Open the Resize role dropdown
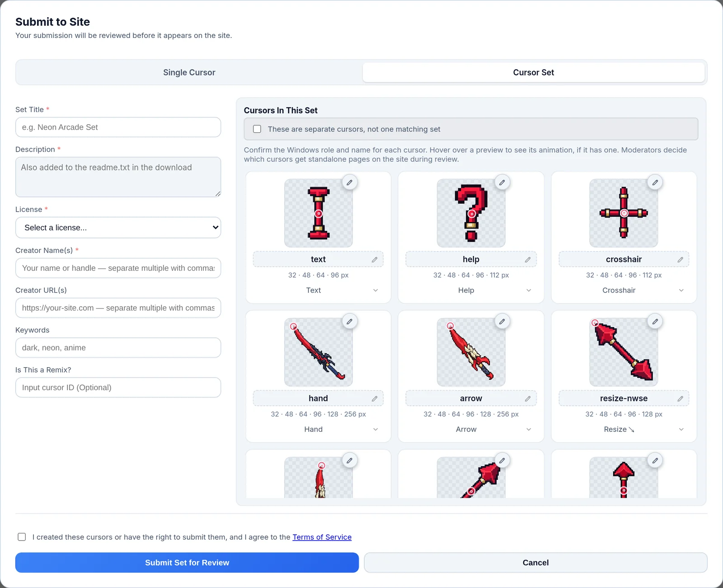The height and width of the screenshot is (588, 723). point(624,429)
